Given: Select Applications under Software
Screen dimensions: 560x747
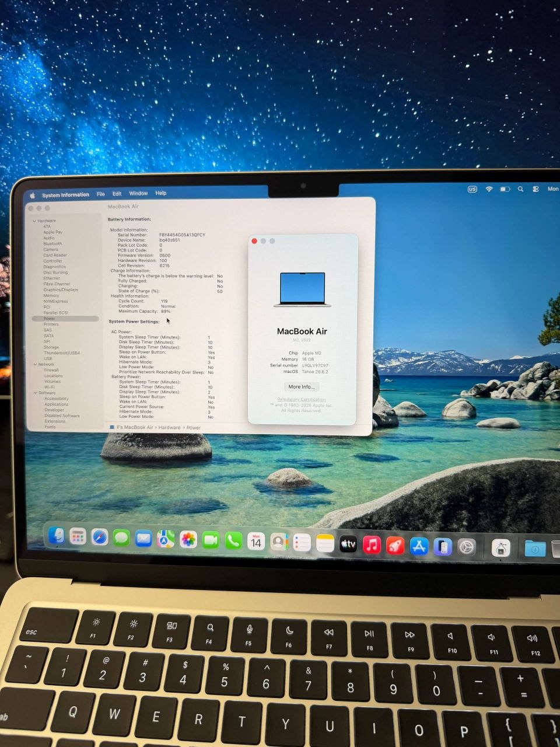Looking at the screenshot, I should 56,404.
